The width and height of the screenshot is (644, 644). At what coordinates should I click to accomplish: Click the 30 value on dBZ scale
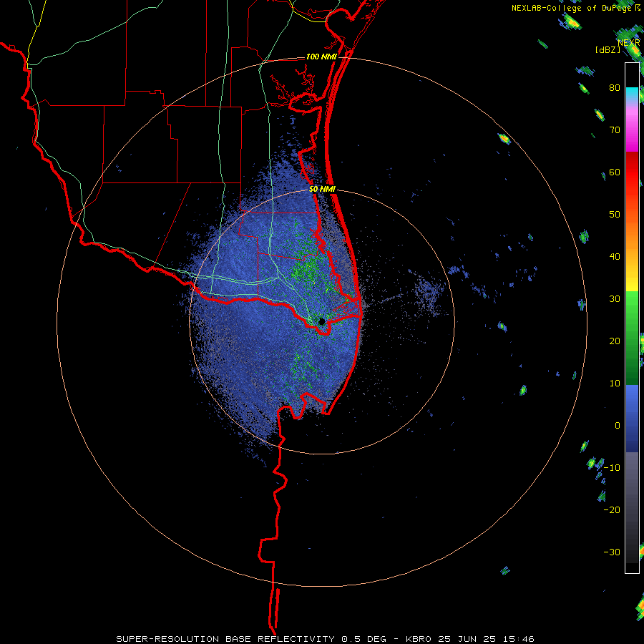pos(615,299)
